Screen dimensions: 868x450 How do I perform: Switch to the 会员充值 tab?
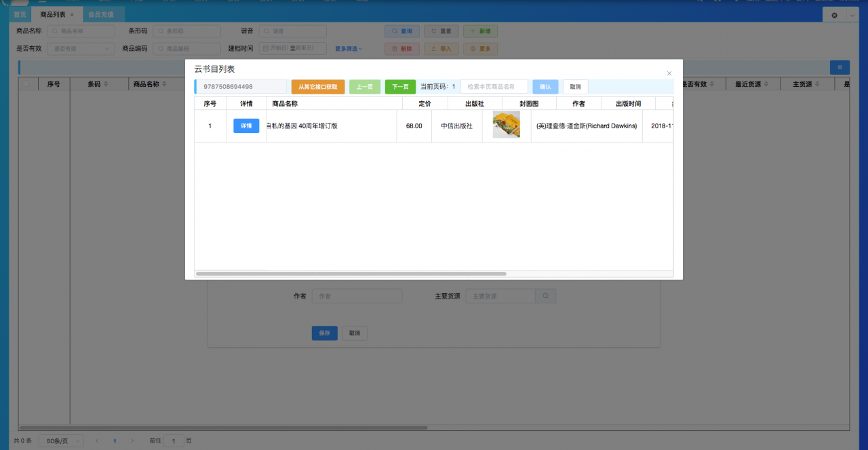point(101,14)
